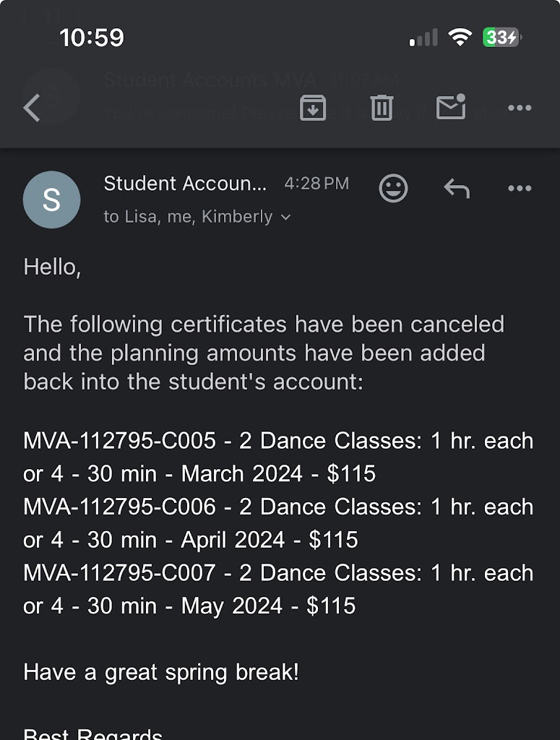Tap the back arrow to leave the email
The height and width of the screenshot is (740, 560).
(32, 108)
